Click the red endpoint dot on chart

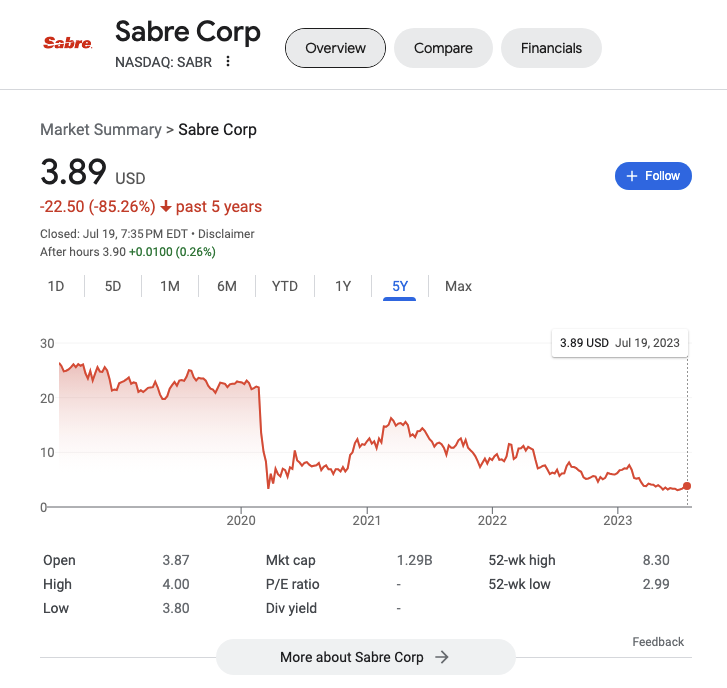[686, 486]
